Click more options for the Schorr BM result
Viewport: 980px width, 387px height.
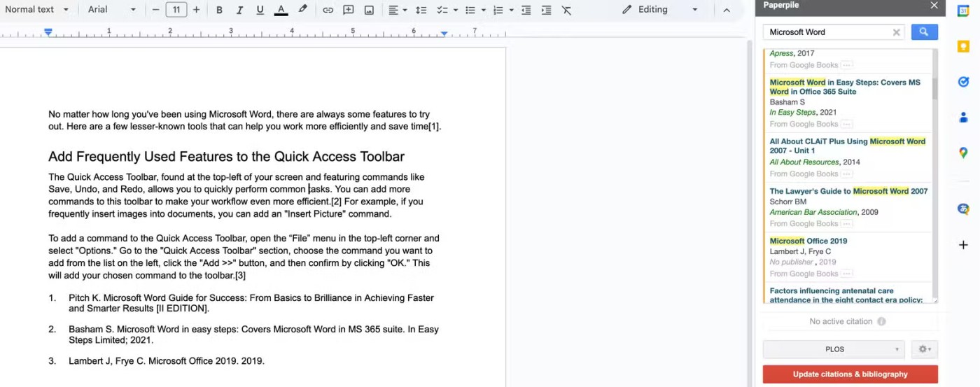pyautogui.click(x=847, y=224)
